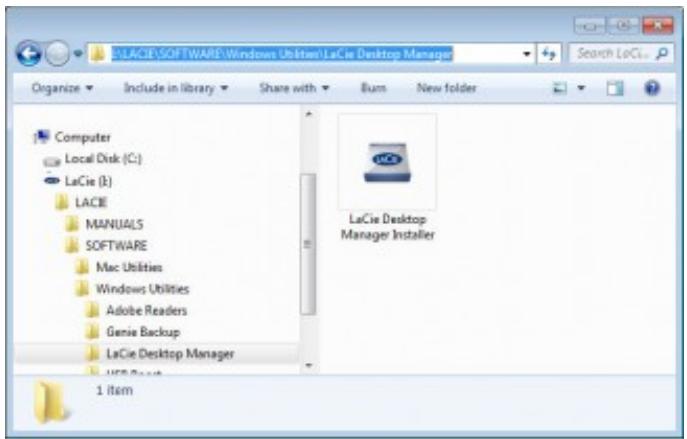
Task: Open the Adobe Readers folder
Action: (147, 311)
